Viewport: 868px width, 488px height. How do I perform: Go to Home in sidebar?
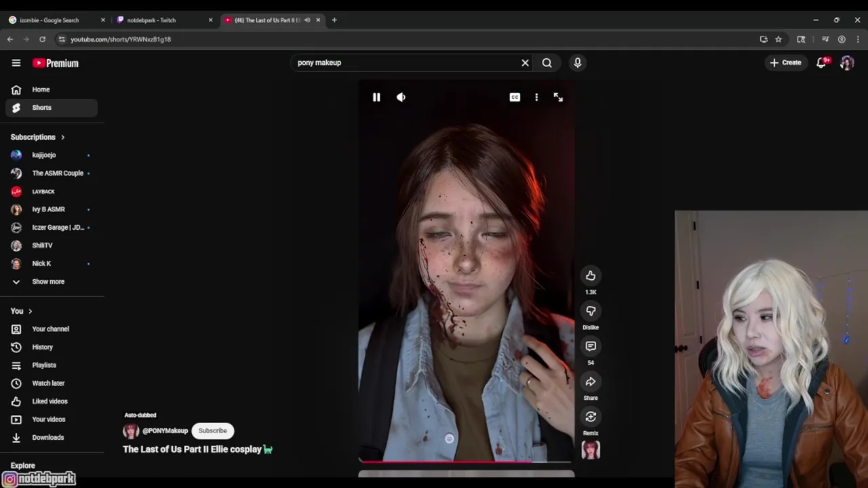coord(52,89)
